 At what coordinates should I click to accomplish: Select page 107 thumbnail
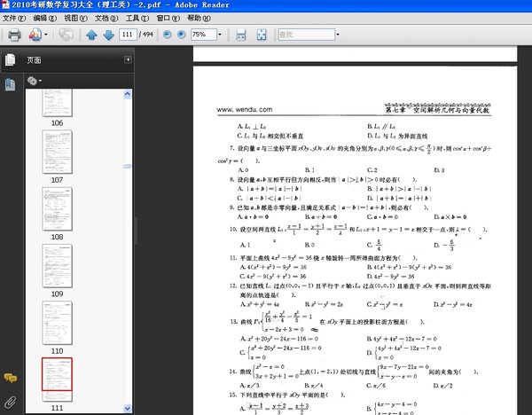pos(57,152)
